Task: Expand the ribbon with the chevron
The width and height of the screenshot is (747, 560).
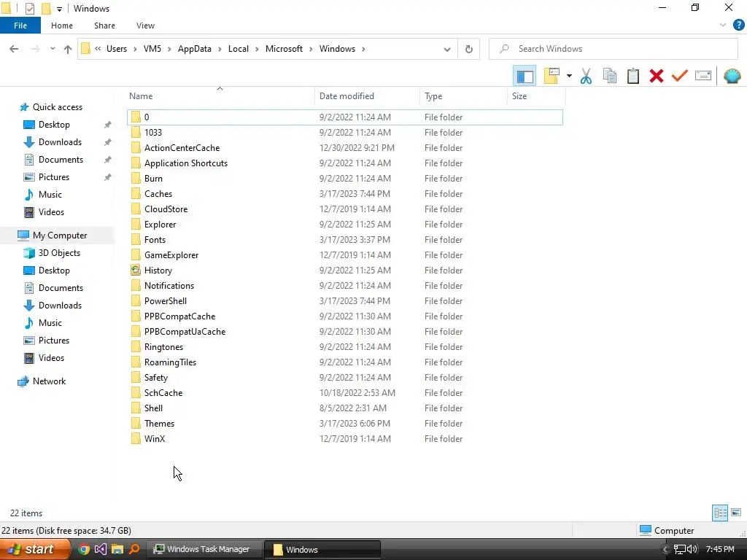Action: point(723,26)
